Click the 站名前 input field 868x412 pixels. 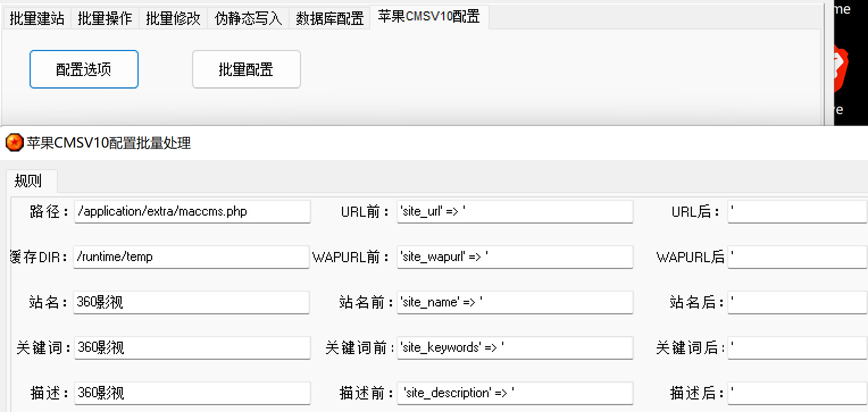515,302
